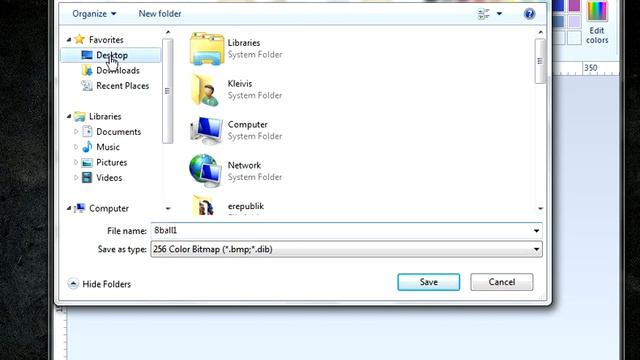This screenshot has height=360, width=640.
Task: Select Favorites star in navigation pane
Action: [79, 40]
